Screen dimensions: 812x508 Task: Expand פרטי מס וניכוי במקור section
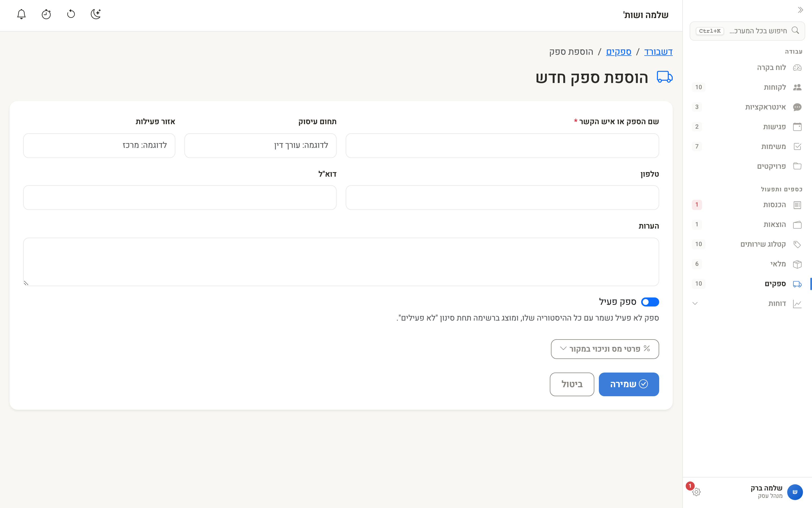pos(605,349)
